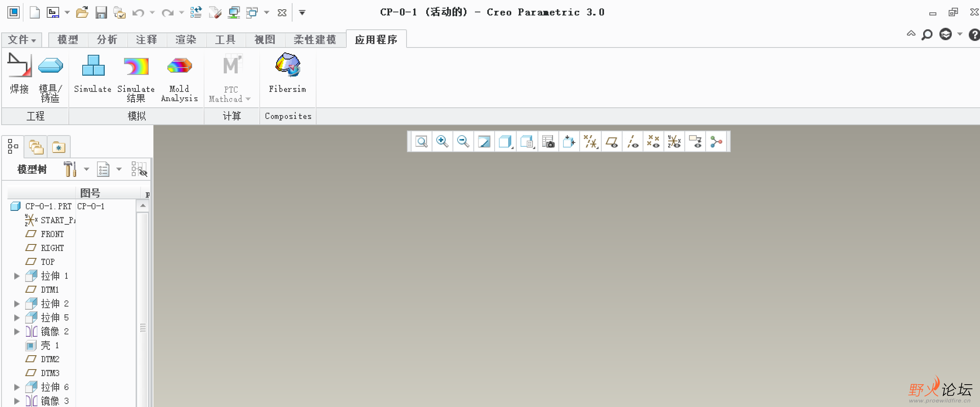Start the Simulate application
This screenshot has height=407, width=980.
point(93,74)
